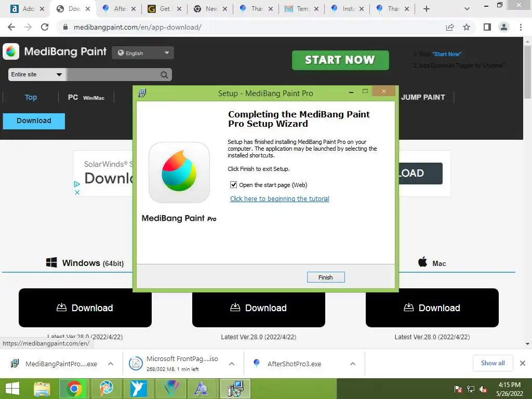Image resolution: width=532 pixels, height=399 pixels.
Task: Click the MediBang Paint Pro logo image
Action: [179, 172]
